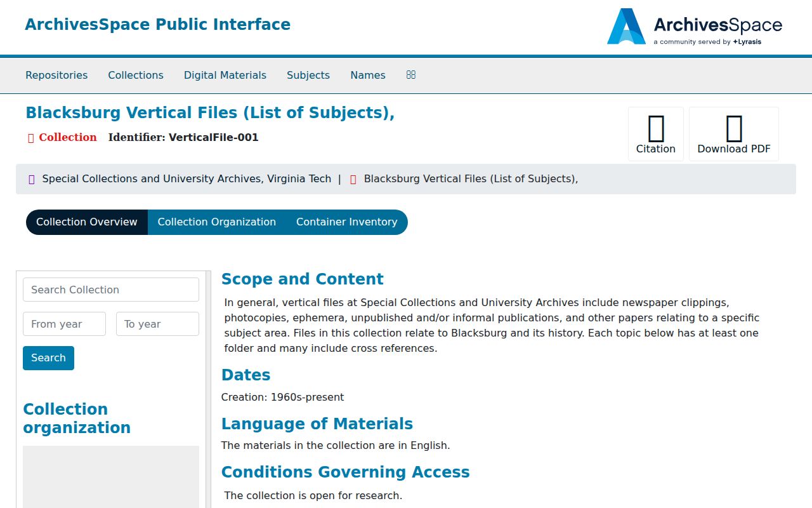The height and width of the screenshot is (508, 812).
Task: Click 'The materials in the collection are in English' text
Action: pos(336,446)
